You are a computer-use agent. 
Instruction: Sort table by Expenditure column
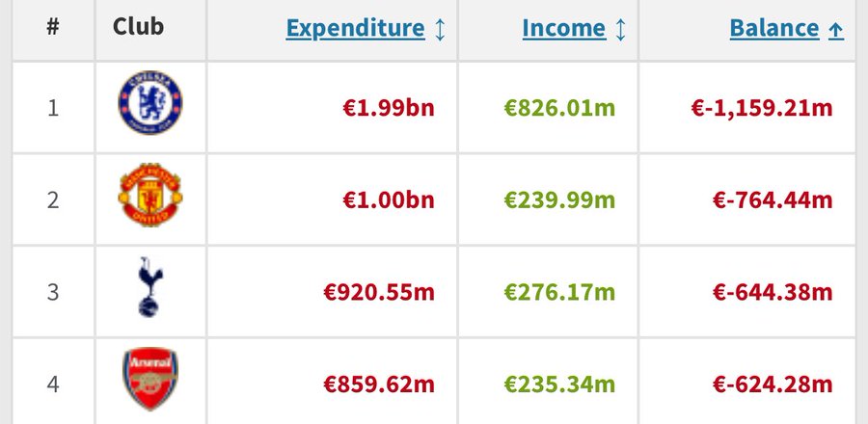pyautogui.click(x=355, y=29)
